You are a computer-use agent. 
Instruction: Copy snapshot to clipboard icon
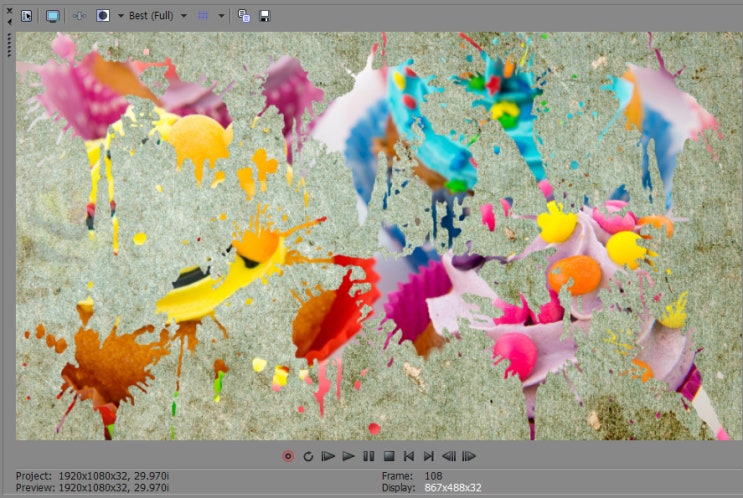pos(244,16)
